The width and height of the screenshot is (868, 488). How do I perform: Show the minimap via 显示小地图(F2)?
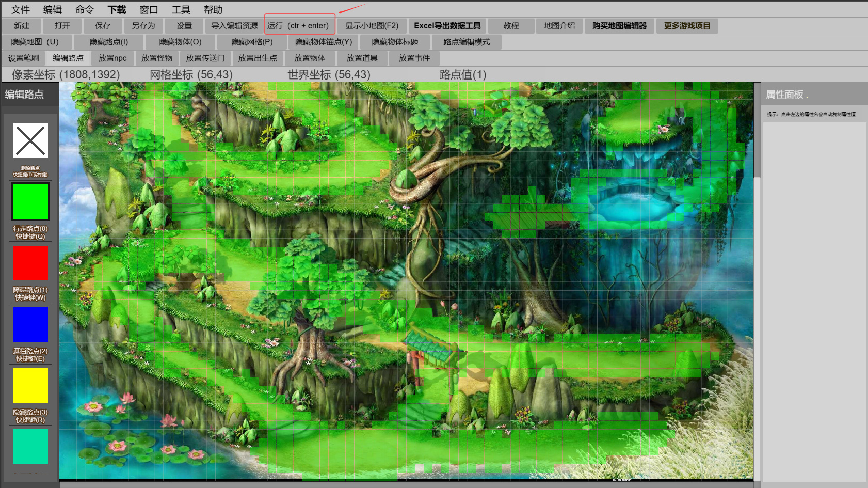point(372,26)
